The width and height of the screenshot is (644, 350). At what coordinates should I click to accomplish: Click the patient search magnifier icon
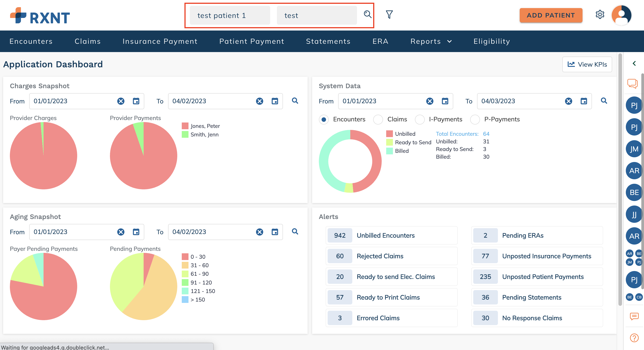coord(367,15)
